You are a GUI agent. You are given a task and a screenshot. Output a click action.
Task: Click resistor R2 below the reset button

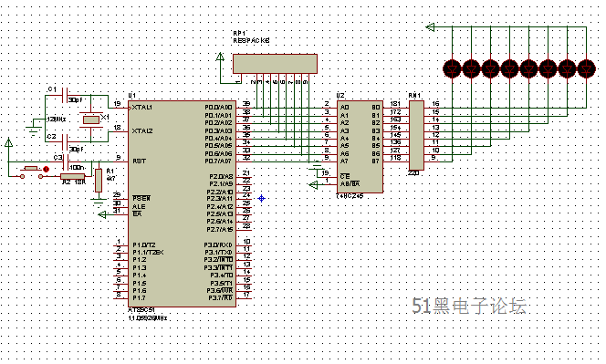73,177
